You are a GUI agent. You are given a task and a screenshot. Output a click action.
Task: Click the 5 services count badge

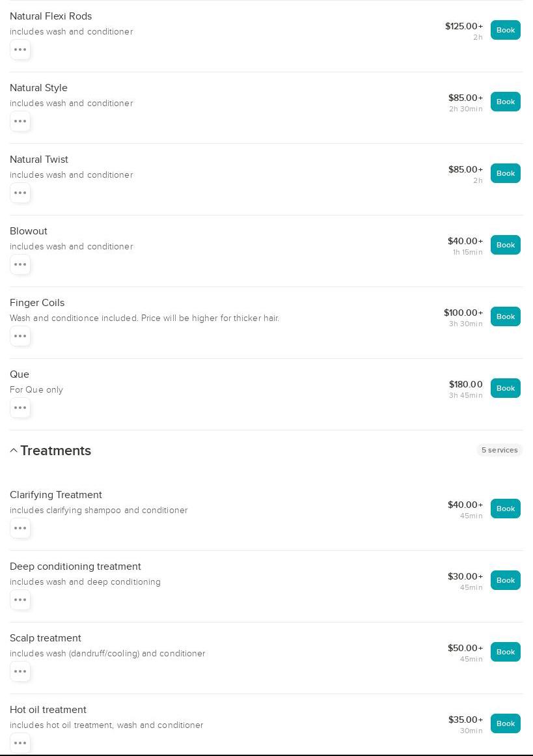pos(499,450)
